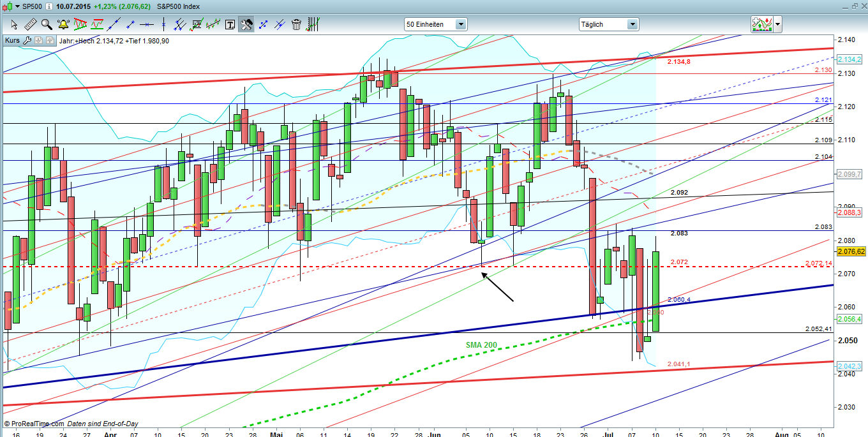Click the candlestick chart style icon
This screenshot has width=868, height=437.
(8, 6)
